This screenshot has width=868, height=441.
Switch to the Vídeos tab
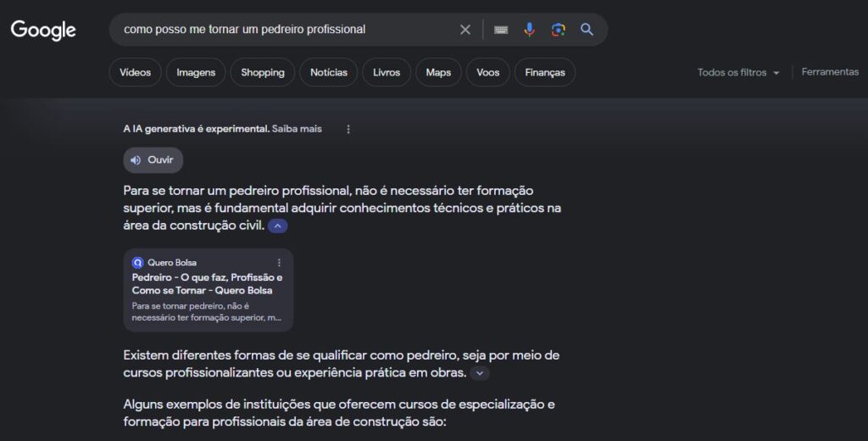coord(135,73)
